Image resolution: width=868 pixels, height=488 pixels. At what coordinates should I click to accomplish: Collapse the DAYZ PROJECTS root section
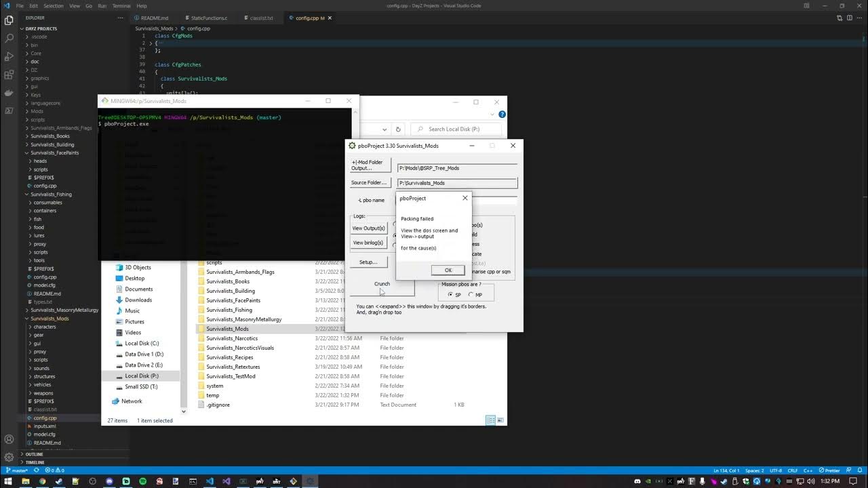[x=41, y=28]
